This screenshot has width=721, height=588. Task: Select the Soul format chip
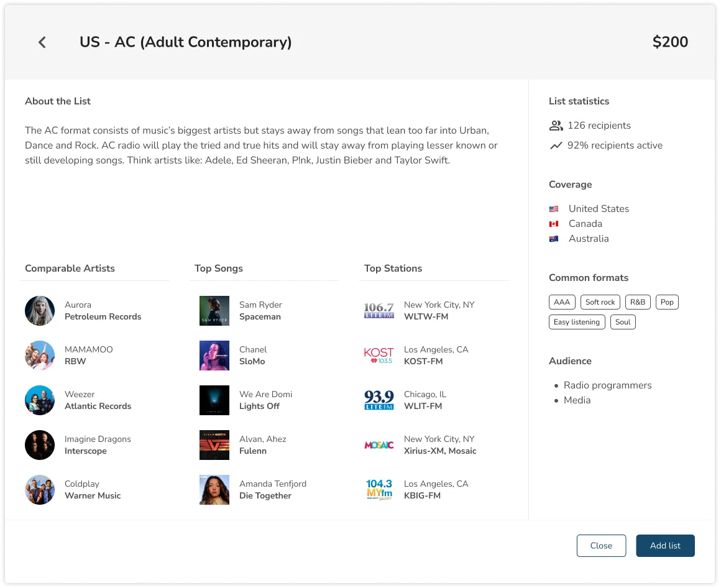[x=623, y=322]
